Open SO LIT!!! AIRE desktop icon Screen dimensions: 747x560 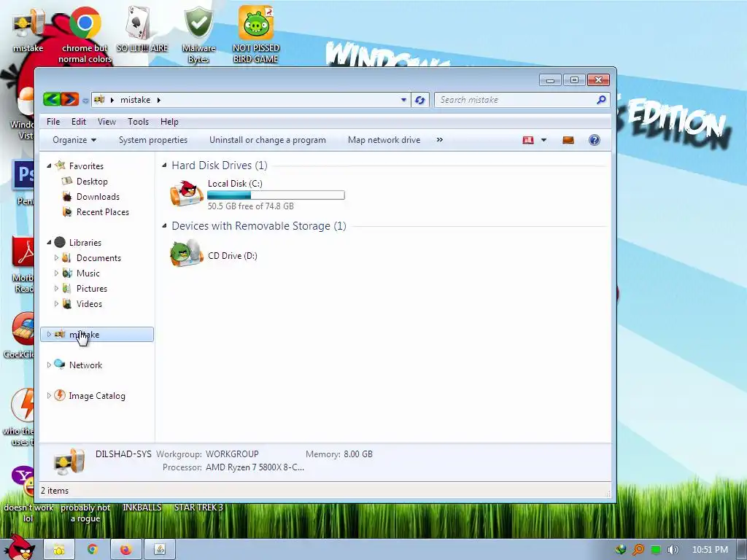[142, 29]
